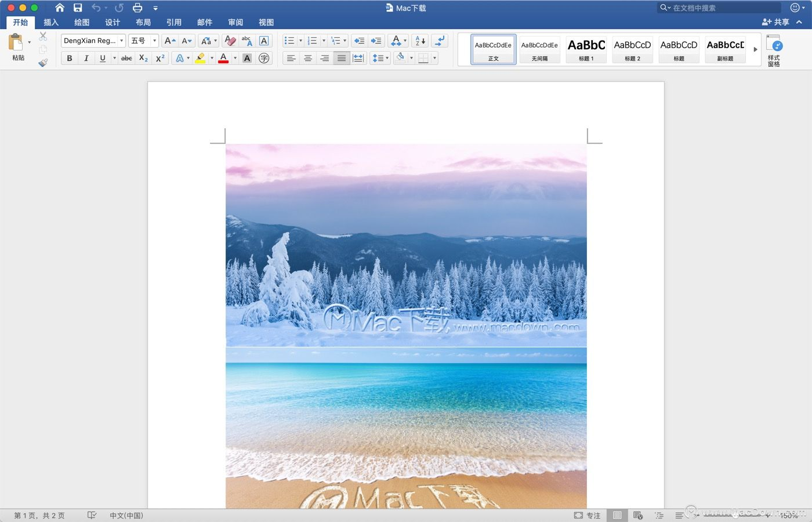812x522 pixels.
Task: Toggle italic formatting
Action: (x=86, y=58)
